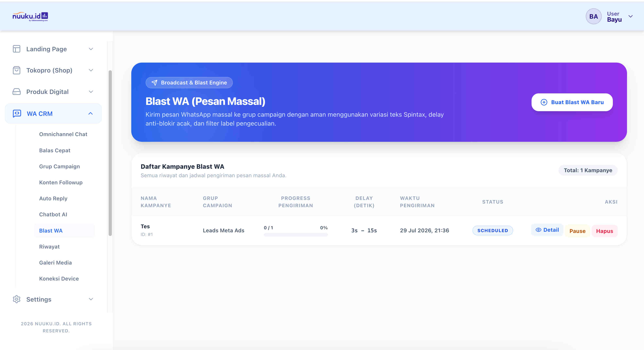Open Riwayat in the sidebar
Screen dimensions: 644x350
click(50, 247)
